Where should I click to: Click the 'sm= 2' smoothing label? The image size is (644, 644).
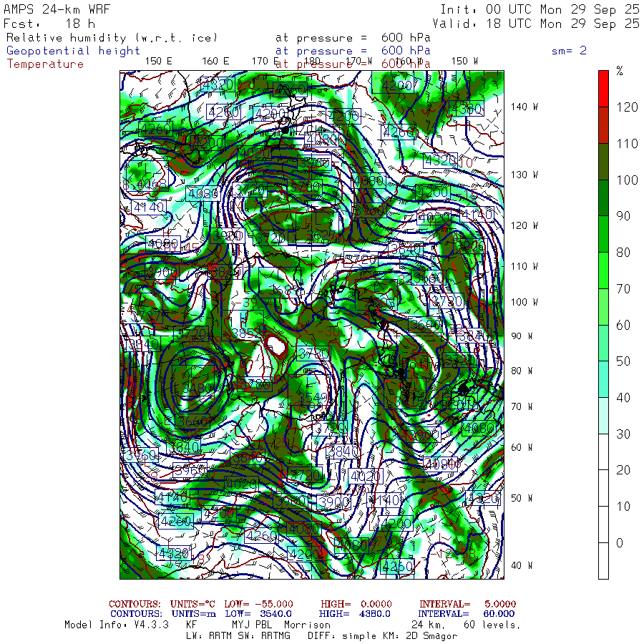(569, 51)
